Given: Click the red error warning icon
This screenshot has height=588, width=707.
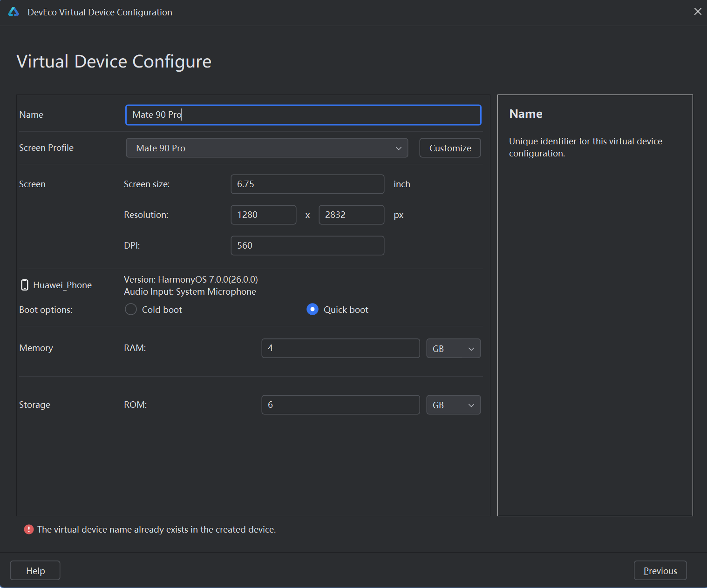Looking at the screenshot, I should (29, 529).
